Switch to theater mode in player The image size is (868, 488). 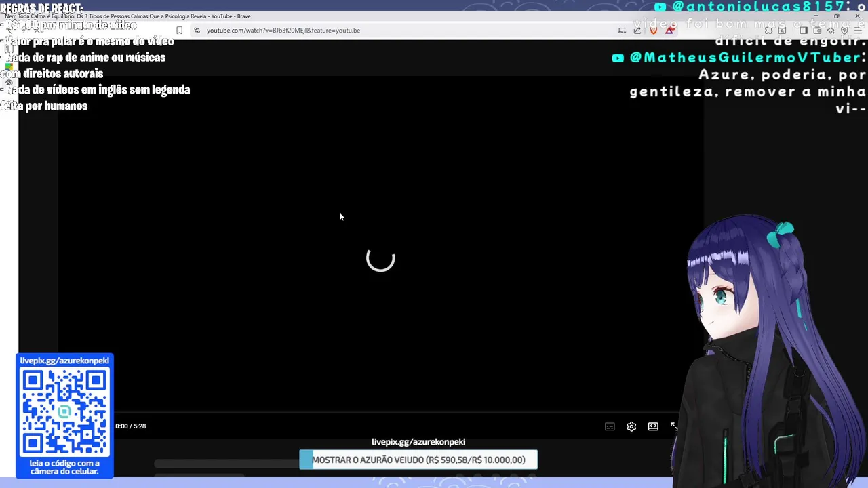653,426
